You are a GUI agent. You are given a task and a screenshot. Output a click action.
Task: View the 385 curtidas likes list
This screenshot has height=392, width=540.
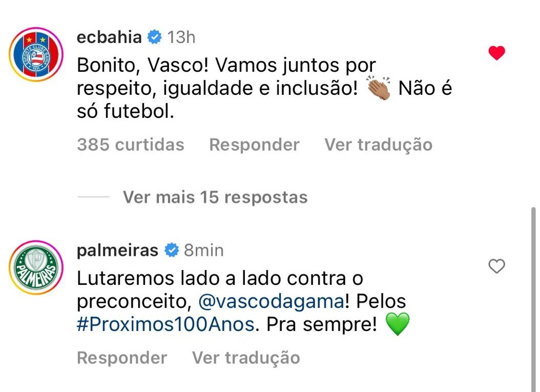pos(130,145)
